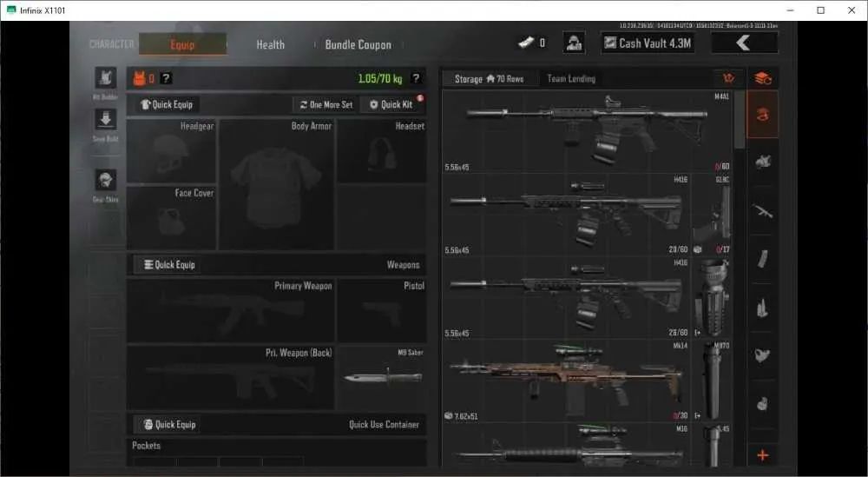Select the empty Primary Weapon slot
This screenshot has height=477, width=868.
tap(230, 310)
